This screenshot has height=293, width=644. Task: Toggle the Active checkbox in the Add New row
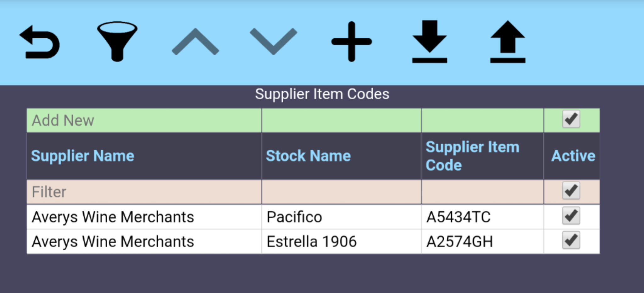pyautogui.click(x=571, y=120)
